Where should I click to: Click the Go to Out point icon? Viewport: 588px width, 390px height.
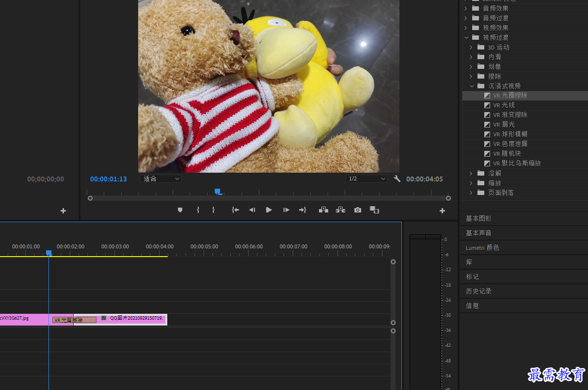302,210
